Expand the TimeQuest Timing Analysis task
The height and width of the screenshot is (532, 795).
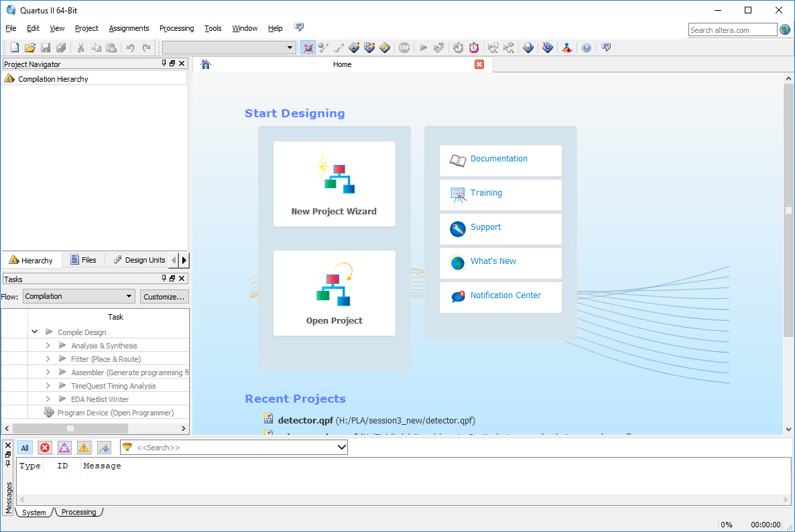tap(48, 385)
